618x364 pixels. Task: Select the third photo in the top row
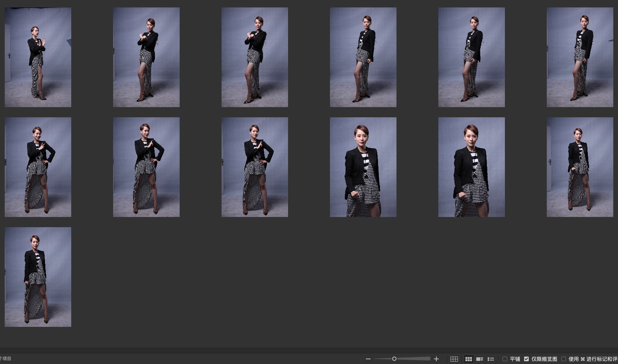click(x=255, y=57)
